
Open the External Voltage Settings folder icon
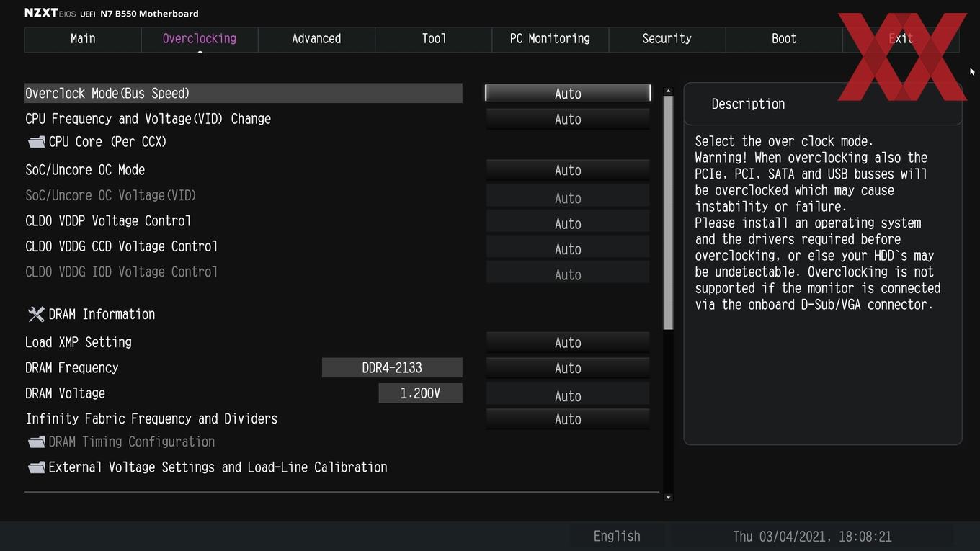pos(36,467)
